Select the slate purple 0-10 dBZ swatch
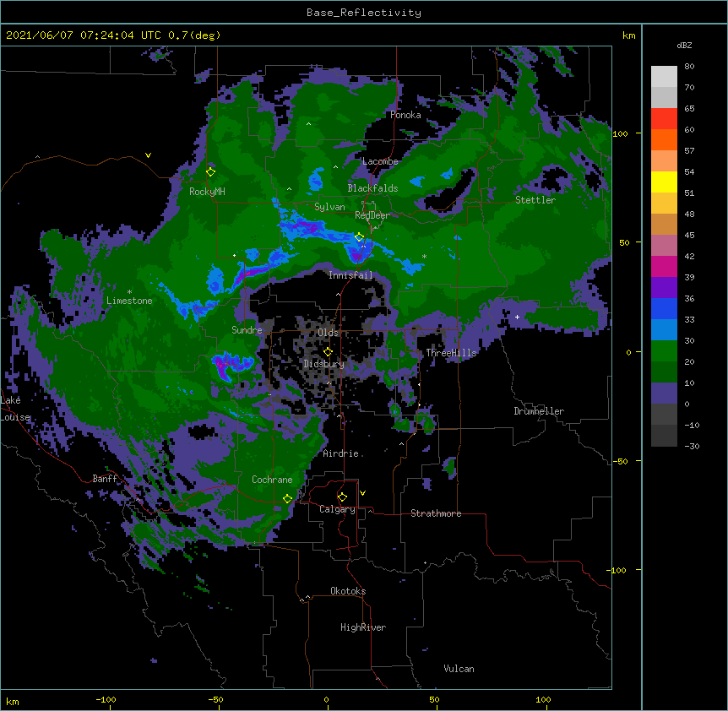 pyautogui.click(x=664, y=393)
